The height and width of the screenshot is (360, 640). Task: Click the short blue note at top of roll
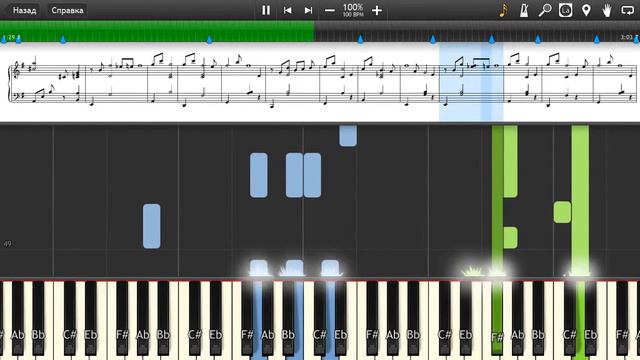[348, 136]
